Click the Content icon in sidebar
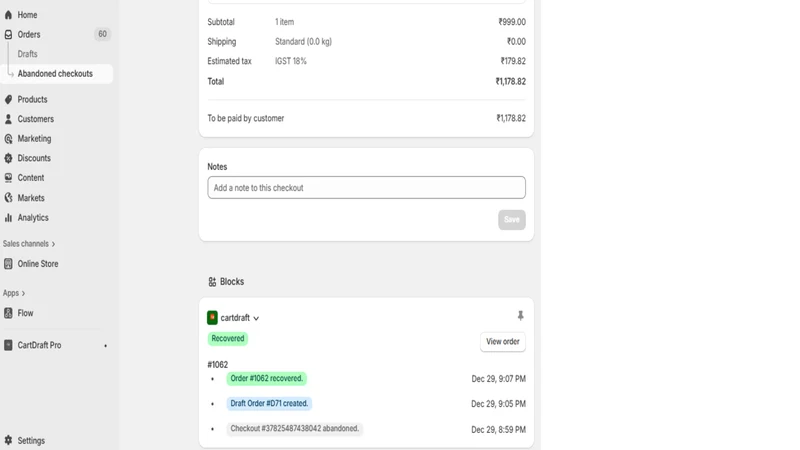This screenshot has width=800, height=450. tap(8, 178)
